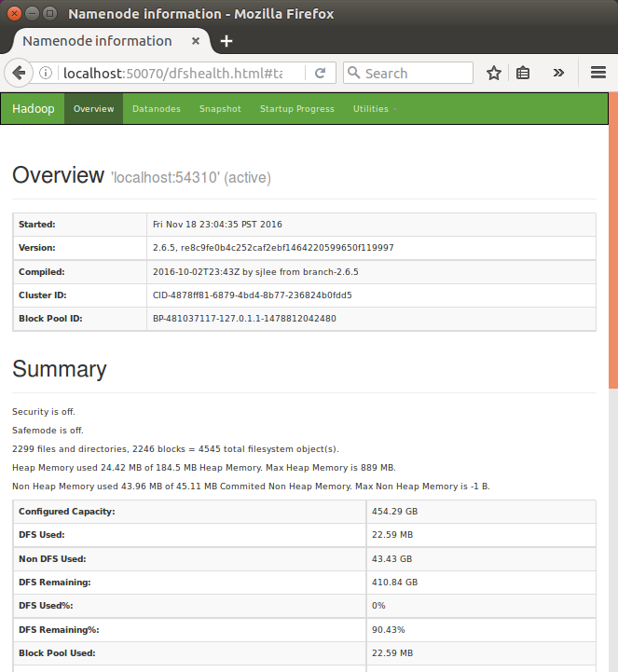The image size is (618, 672).
Task: Select DFS Remaining% value '90.43%'
Action: coord(389,629)
